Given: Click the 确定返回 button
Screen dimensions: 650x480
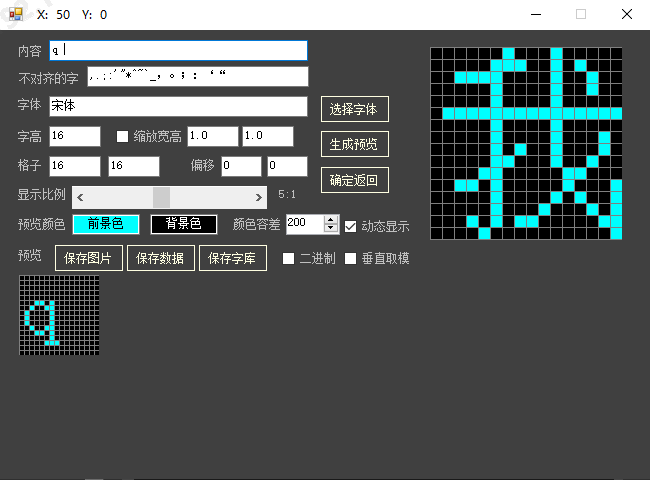Looking at the screenshot, I should [x=355, y=180].
